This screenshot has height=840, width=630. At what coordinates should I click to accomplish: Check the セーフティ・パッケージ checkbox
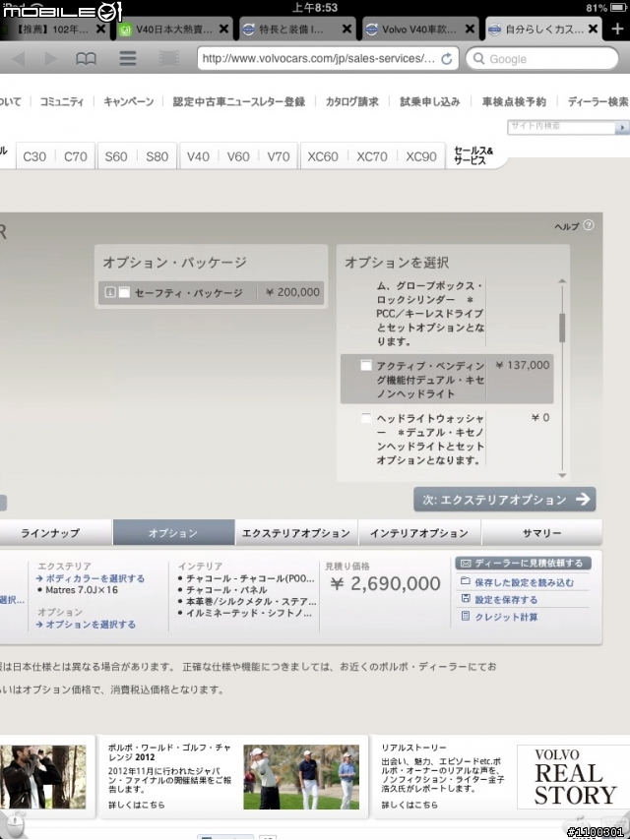coord(124,292)
